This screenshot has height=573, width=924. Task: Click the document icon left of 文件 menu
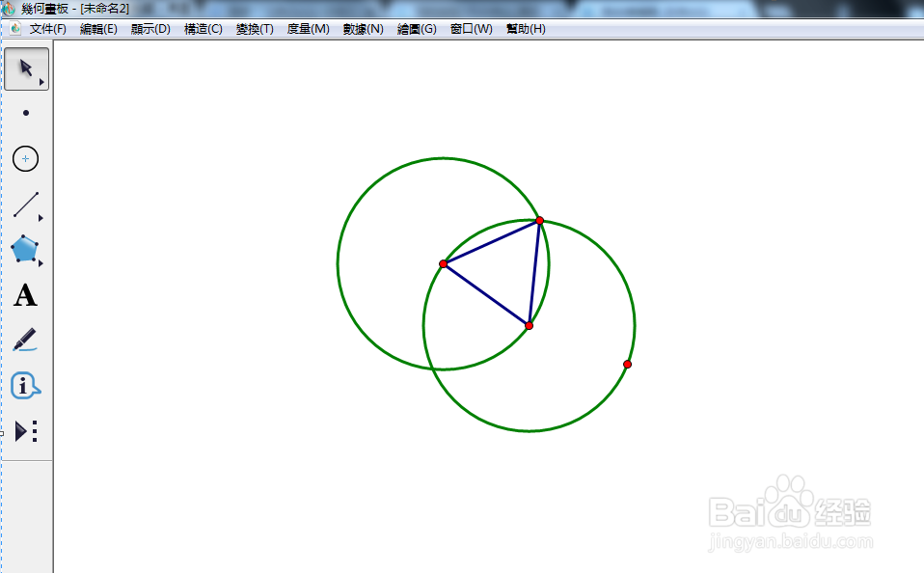tap(15, 28)
